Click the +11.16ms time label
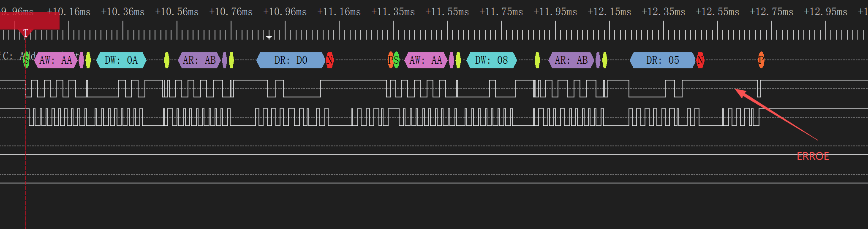Screen dimensions: 868x229 [339, 12]
